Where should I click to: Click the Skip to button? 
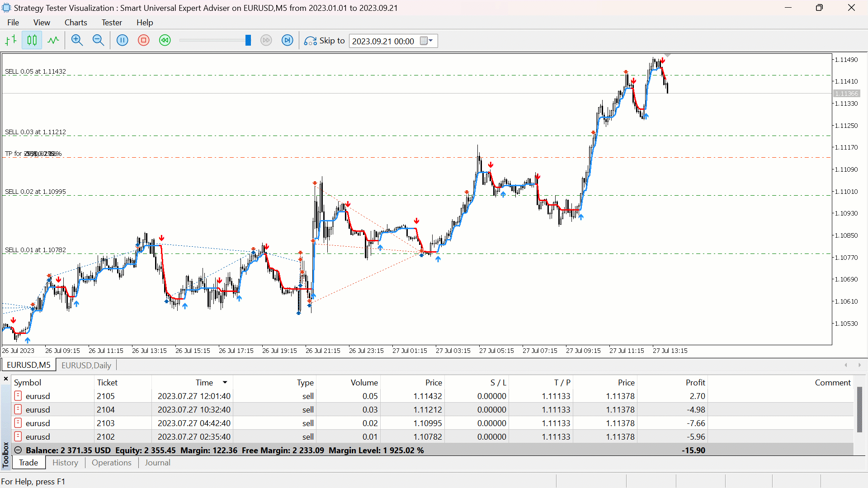click(325, 41)
